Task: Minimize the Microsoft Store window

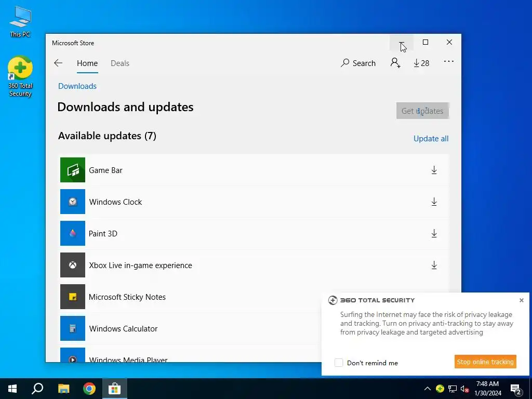Action: tap(402, 42)
